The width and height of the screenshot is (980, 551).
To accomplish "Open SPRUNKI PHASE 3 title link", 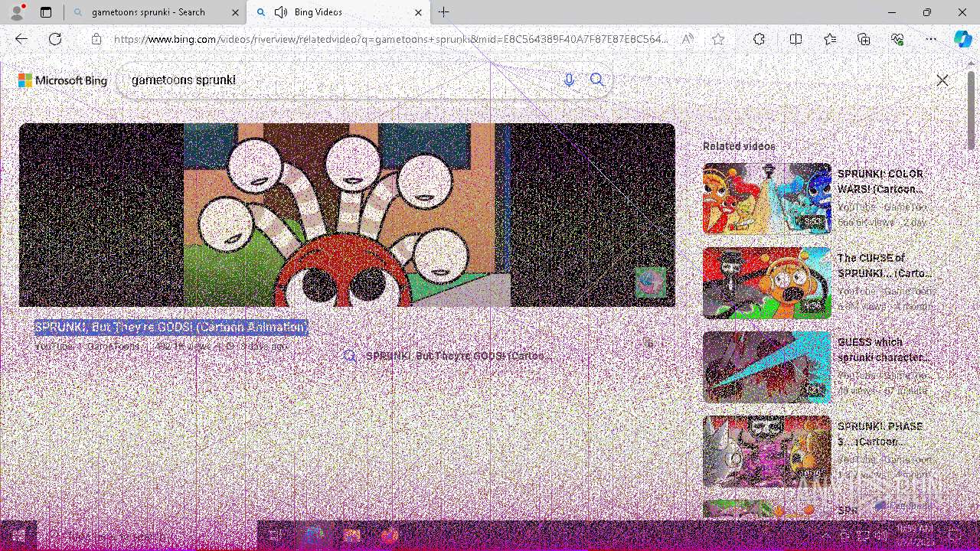I will click(880, 434).
